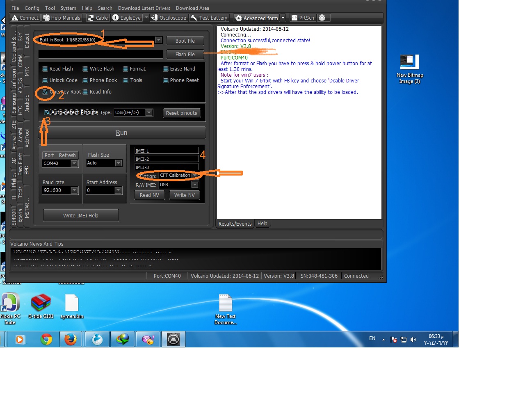Switch to the Volcano app taskbar button
525x420 pixels.
coord(173,340)
